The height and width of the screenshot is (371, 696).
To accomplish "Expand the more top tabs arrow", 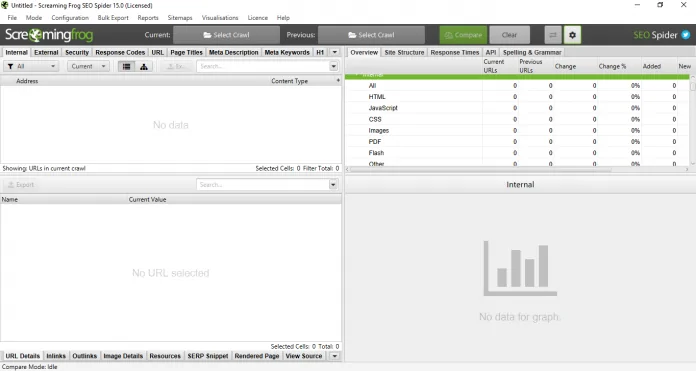I will [335, 52].
